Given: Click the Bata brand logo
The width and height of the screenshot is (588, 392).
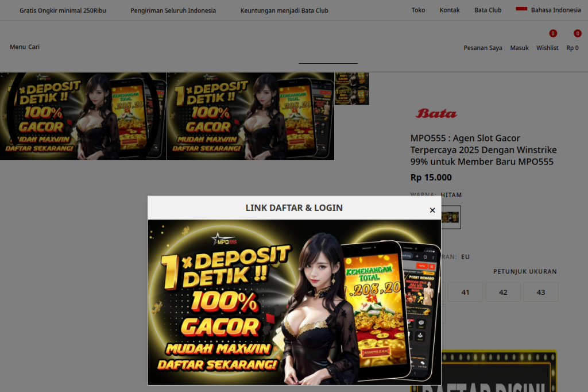Looking at the screenshot, I should click(x=436, y=113).
